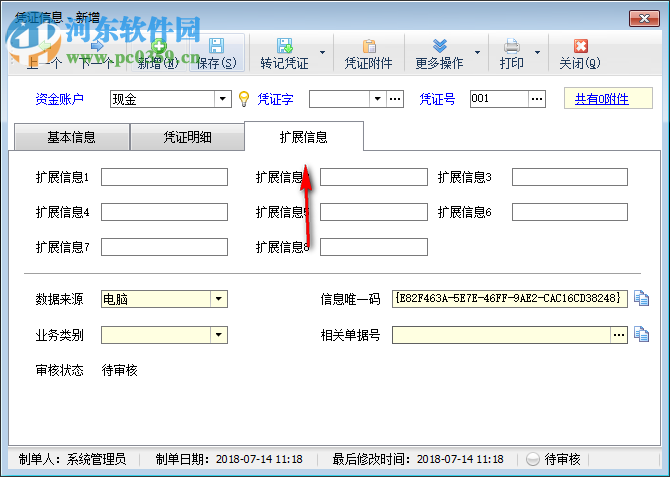The width and height of the screenshot is (670, 477).
Task: Click into the 扩展信息8 input field
Action: tap(374, 247)
